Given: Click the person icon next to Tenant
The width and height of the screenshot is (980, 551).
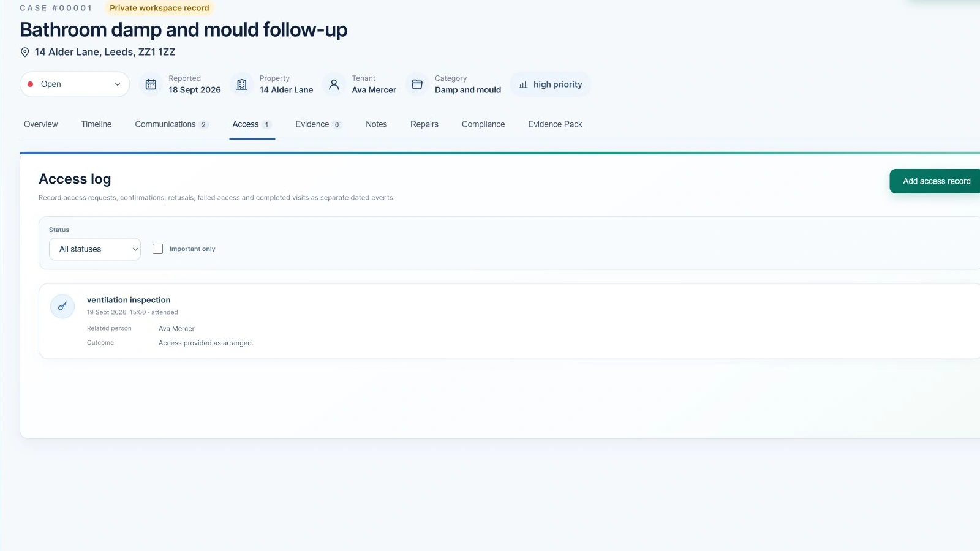Looking at the screenshot, I should (x=334, y=84).
